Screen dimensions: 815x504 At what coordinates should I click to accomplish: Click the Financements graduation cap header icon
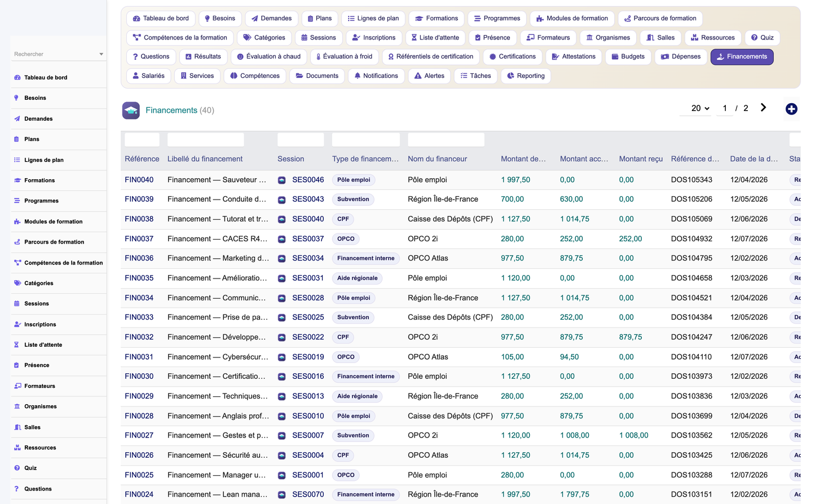(131, 110)
